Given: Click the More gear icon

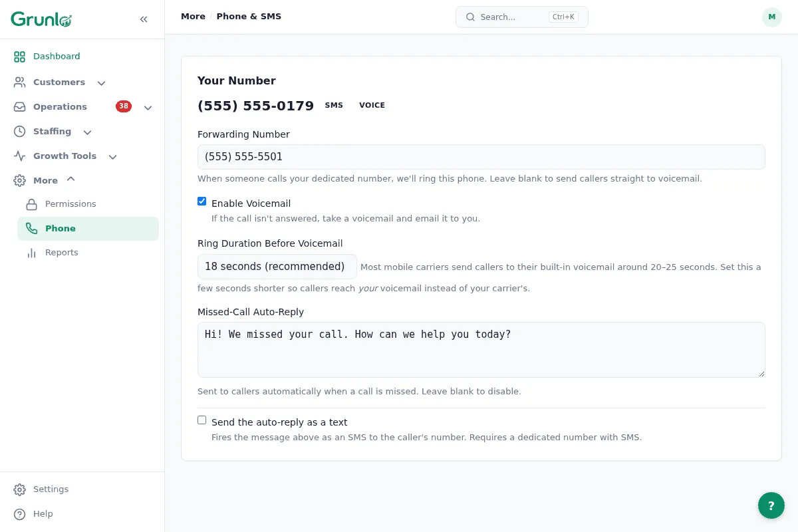Looking at the screenshot, I should point(20,181).
